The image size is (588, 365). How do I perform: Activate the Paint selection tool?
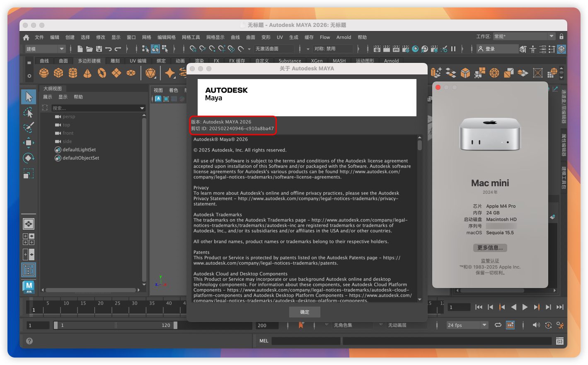coord(29,127)
